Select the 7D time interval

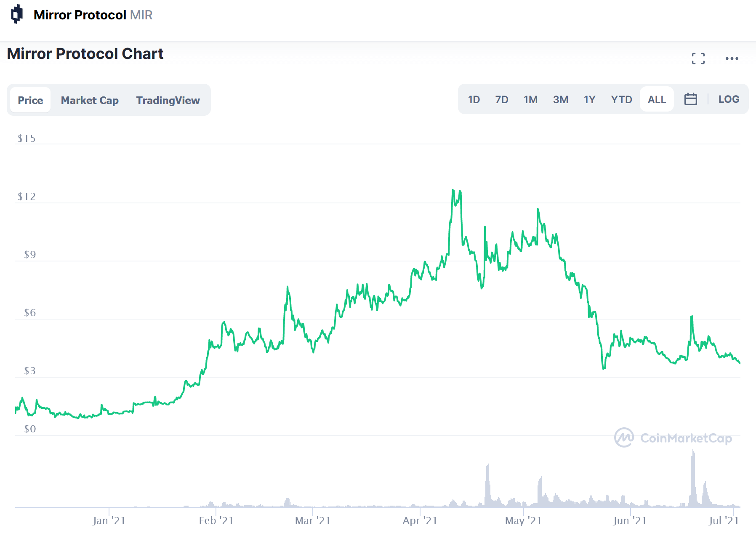coord(502,99)
